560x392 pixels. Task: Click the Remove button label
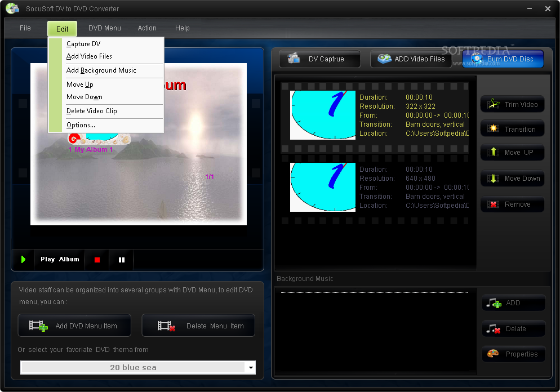(x=518, y=204)
